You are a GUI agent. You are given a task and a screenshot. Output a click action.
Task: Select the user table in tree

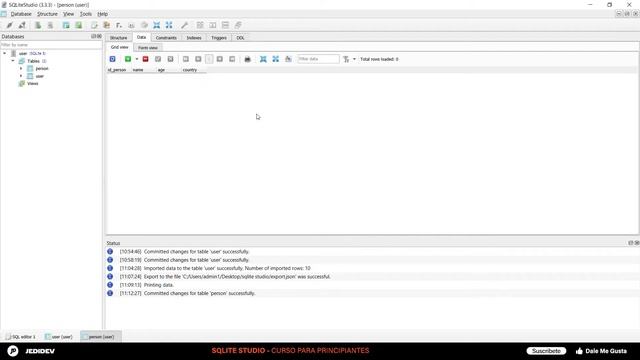[x=40, y=76]
